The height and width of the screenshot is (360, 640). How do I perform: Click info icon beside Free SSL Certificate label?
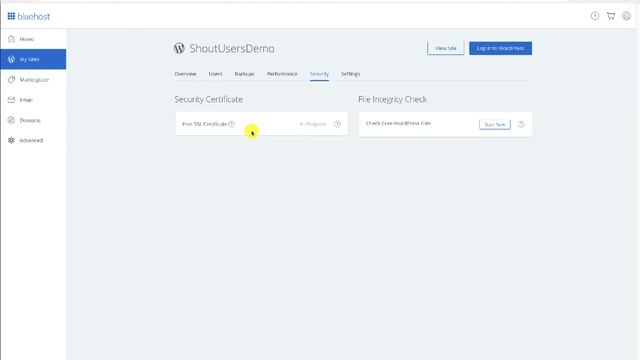point(231,124)
